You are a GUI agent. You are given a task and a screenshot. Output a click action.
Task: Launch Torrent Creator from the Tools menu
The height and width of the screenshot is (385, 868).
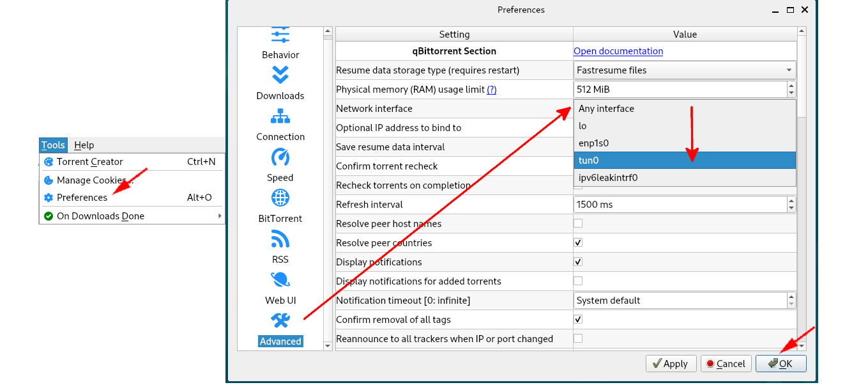(x=132, y=162)
